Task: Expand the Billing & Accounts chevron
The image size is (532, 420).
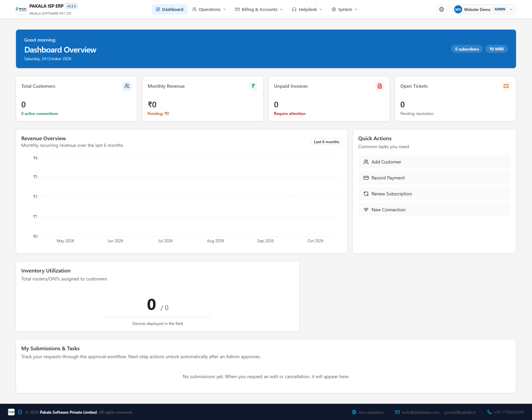Action: click(281, 9)
